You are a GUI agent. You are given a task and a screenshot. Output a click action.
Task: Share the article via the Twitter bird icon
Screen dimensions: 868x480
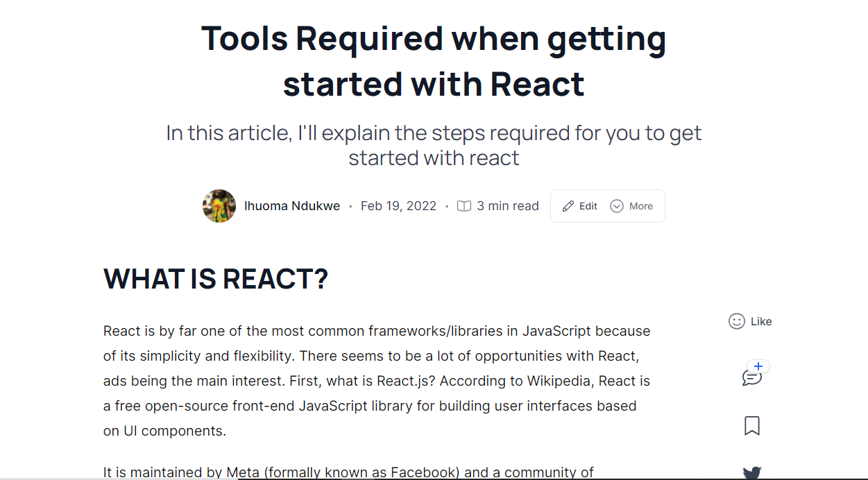pyautogui.click(x=752, y=473)
